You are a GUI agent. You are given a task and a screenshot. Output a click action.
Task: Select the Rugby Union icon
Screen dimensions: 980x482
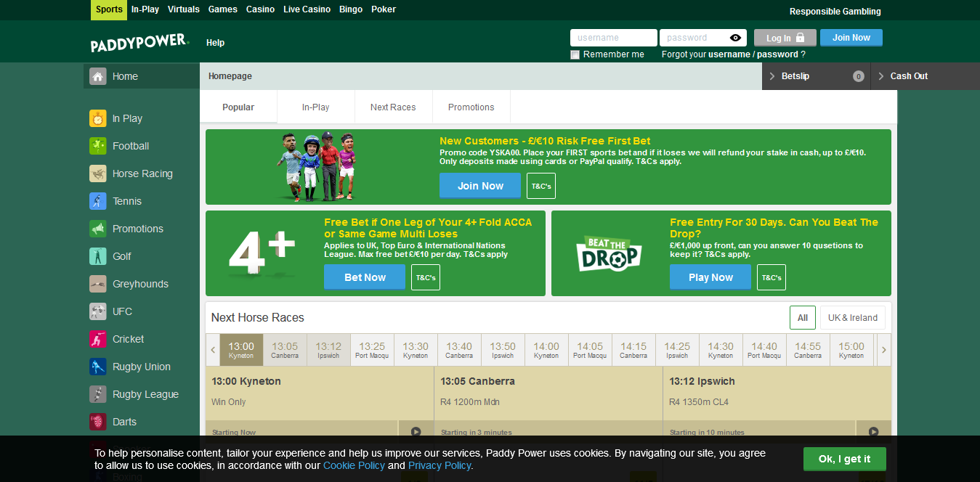[x=98, y=367]
